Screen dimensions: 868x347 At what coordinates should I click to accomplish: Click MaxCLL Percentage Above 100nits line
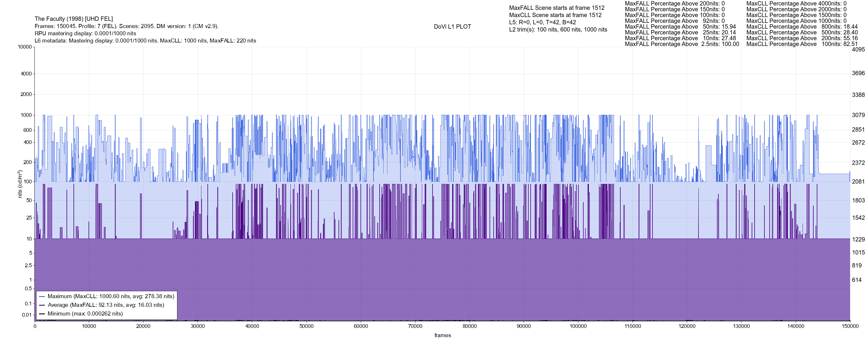coord(802,44)
